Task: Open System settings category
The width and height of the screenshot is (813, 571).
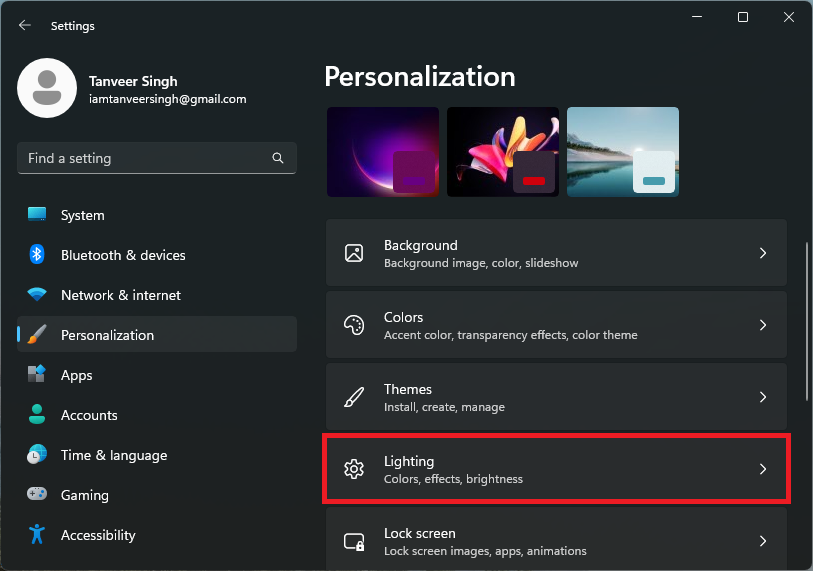Action: (x=157, y=215)
